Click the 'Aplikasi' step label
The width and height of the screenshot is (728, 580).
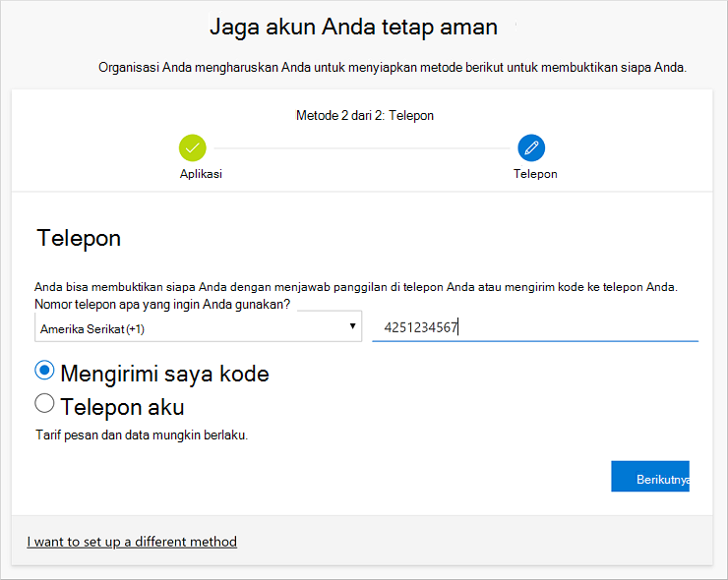click(201, 174)
